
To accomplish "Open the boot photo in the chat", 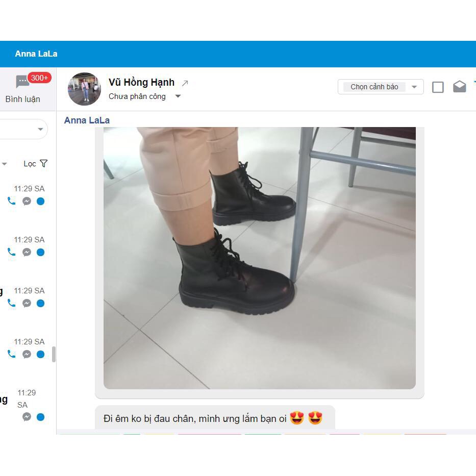I will pyautogui.click(x=259, y=258).
